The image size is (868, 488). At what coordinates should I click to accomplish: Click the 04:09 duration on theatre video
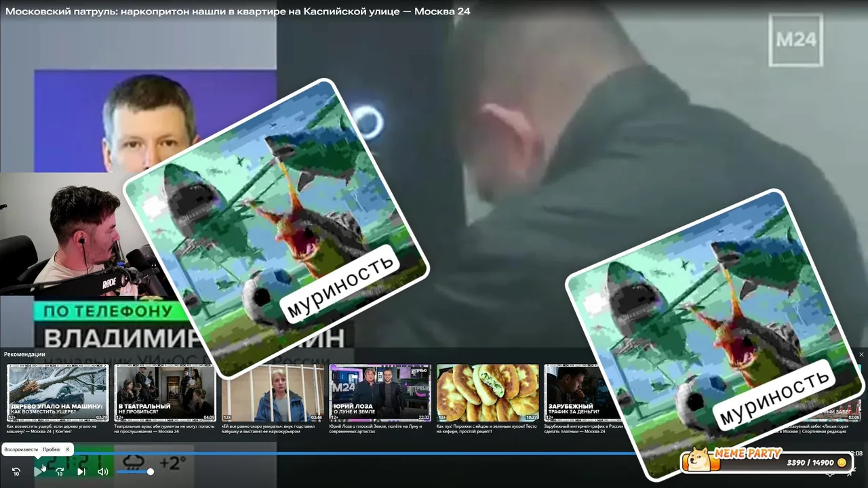pyautogui.click(x=209, y=418)
